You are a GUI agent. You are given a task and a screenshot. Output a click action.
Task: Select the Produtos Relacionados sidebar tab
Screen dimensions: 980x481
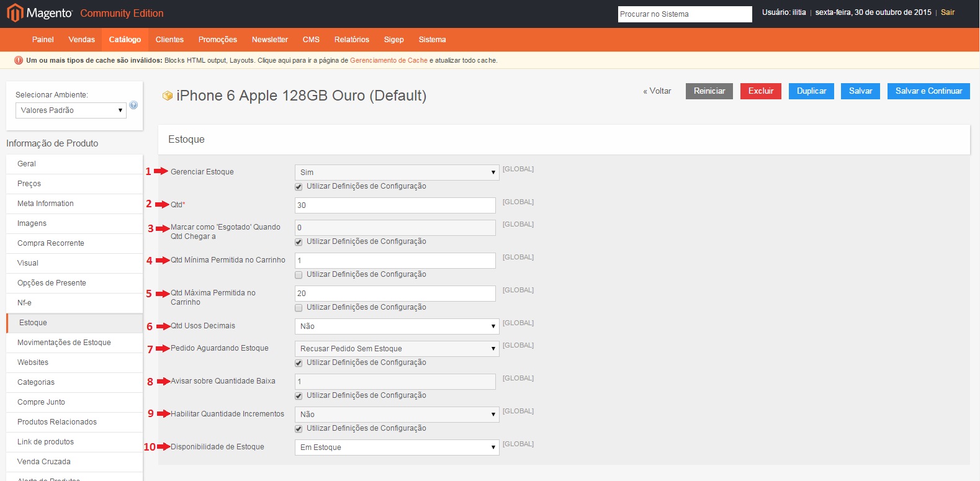pos(74,422)
